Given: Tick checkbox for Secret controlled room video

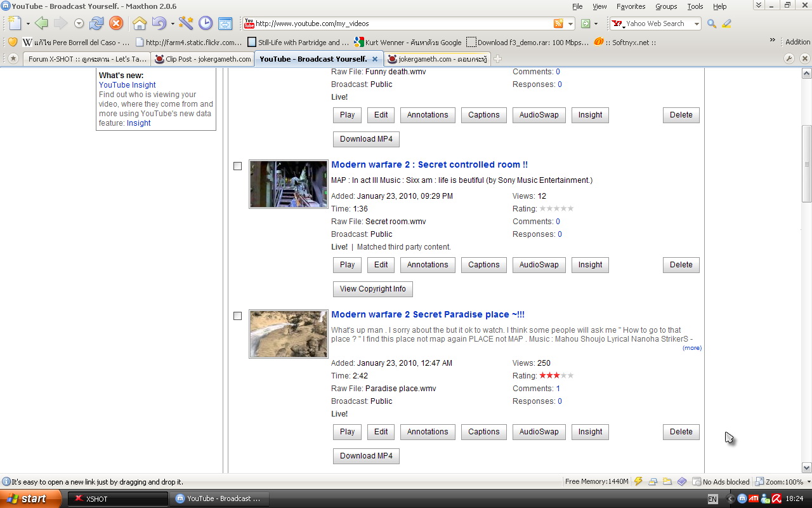Looking at the screenshot, I should [237, 166].
